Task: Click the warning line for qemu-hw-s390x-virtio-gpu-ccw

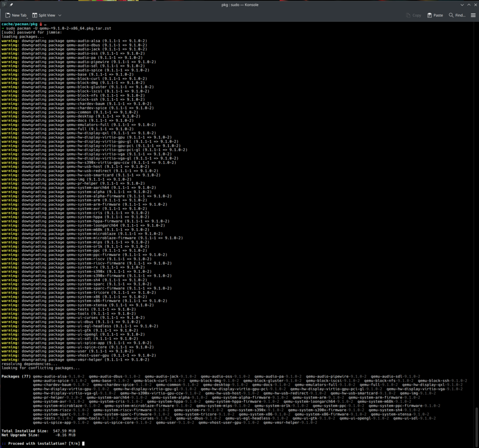Action: pyautogui.click(x=89, y=163)
